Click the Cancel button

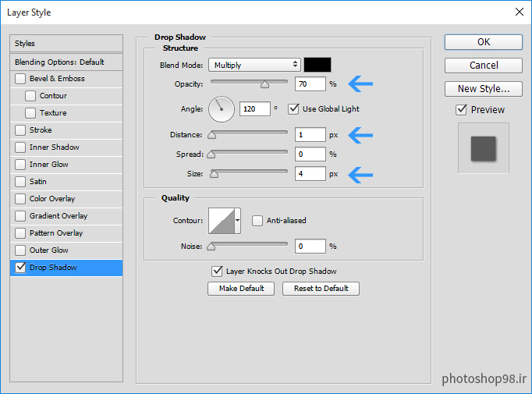(x=484, y=66)
